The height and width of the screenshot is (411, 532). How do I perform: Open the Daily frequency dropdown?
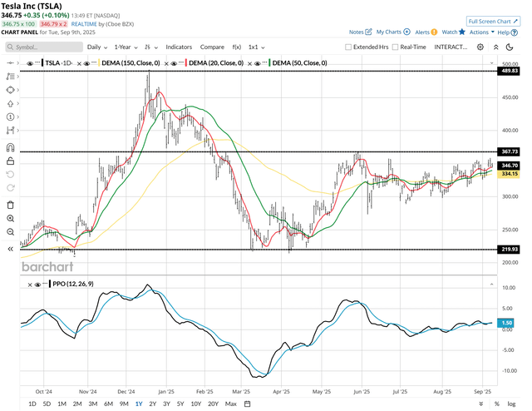97,47
